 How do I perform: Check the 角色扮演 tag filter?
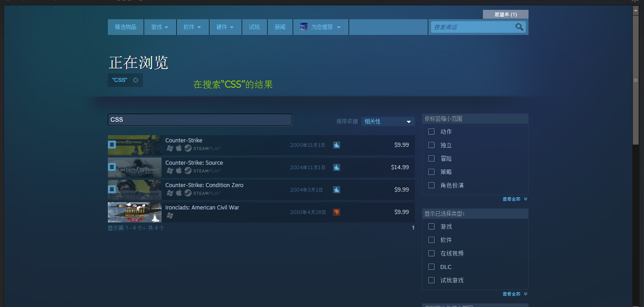click(x=431, y=185)
